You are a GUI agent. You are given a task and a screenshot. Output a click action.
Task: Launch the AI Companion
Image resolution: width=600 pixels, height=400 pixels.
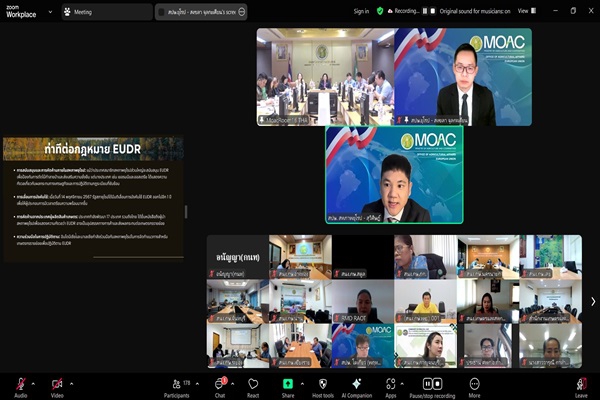pos(357,385)
